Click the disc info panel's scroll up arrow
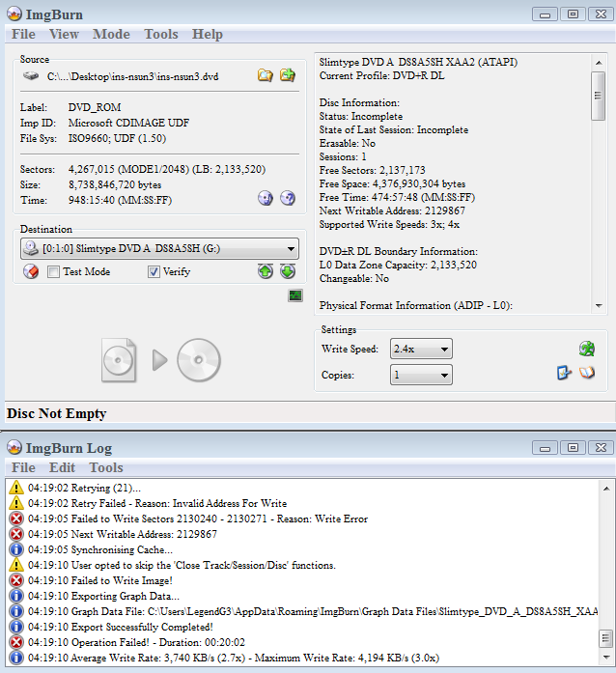 [x=599, y=63]
